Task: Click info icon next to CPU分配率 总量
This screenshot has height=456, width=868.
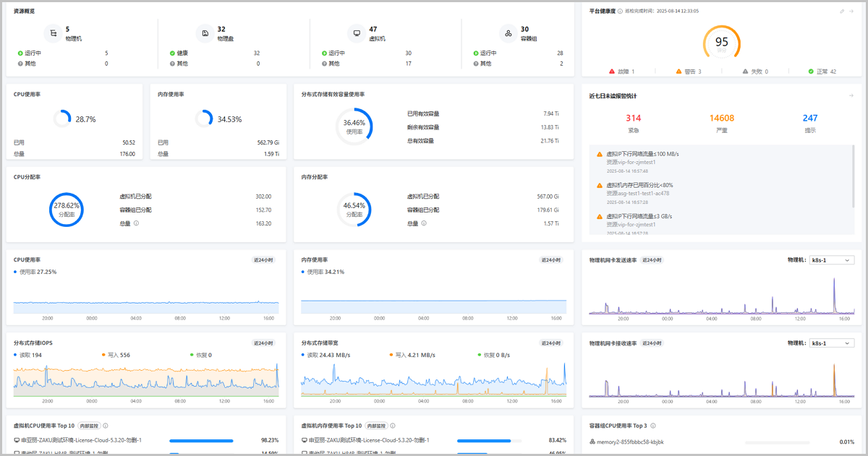Action: pos(136,223)
